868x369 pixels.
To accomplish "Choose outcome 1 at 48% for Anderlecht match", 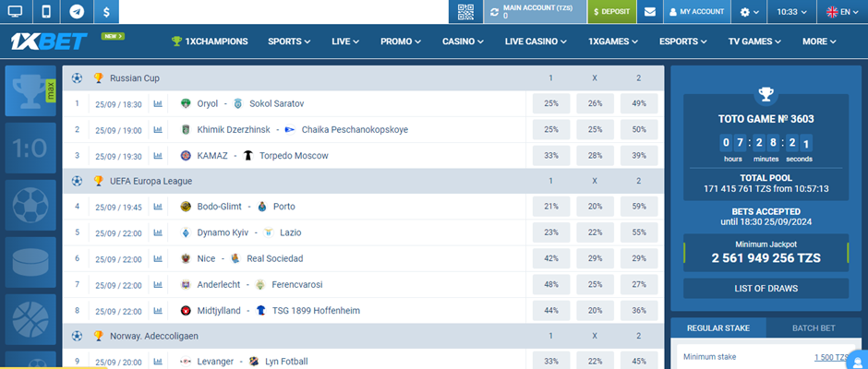I will (x=551, y=284).
